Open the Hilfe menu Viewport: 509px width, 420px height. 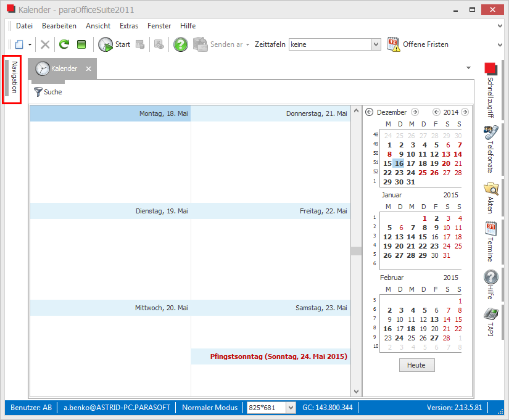coord(188,26)
